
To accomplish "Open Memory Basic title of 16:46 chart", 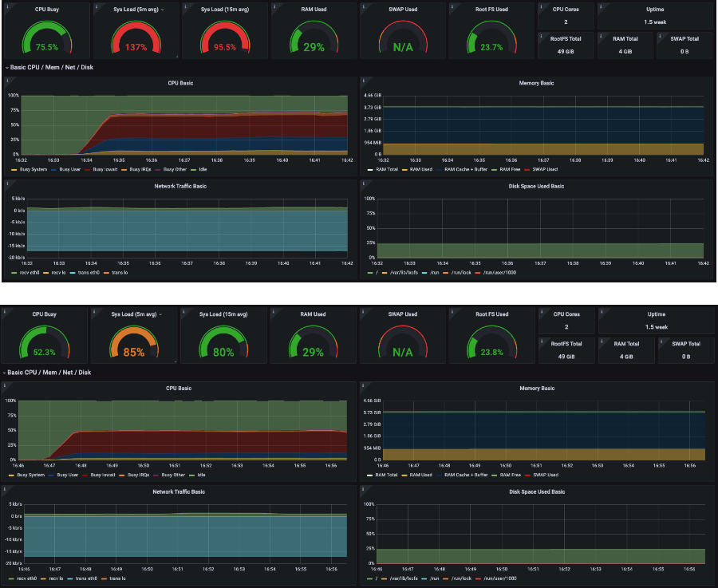I will pos(537,389).
